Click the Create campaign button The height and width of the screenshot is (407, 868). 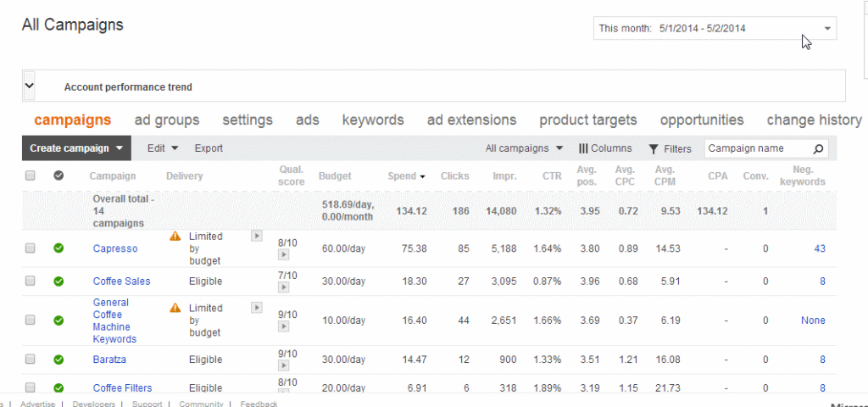(x=76, y=148)
